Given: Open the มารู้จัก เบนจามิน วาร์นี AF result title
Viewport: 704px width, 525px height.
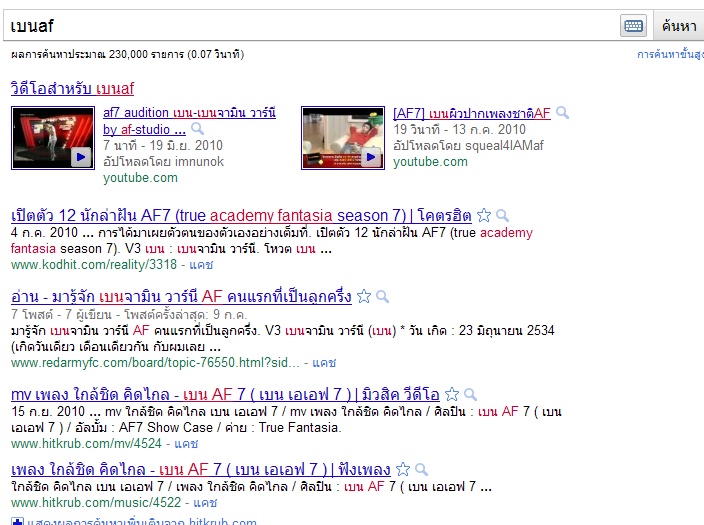Looking at the screenshot, I should 181,297.
